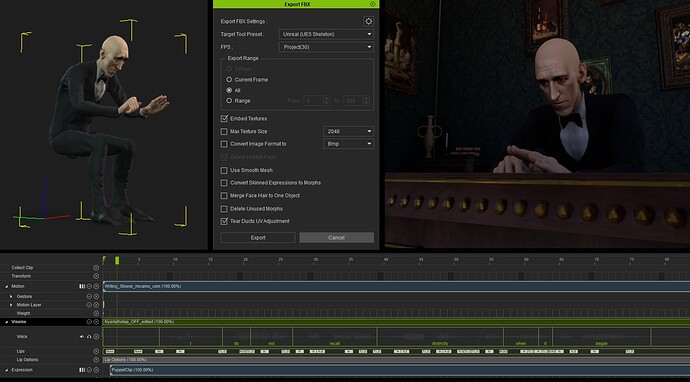The height and width of the screenshot is (382, 690).
Task: Click the Motion Layer track close icon
Action: (96, 305)
